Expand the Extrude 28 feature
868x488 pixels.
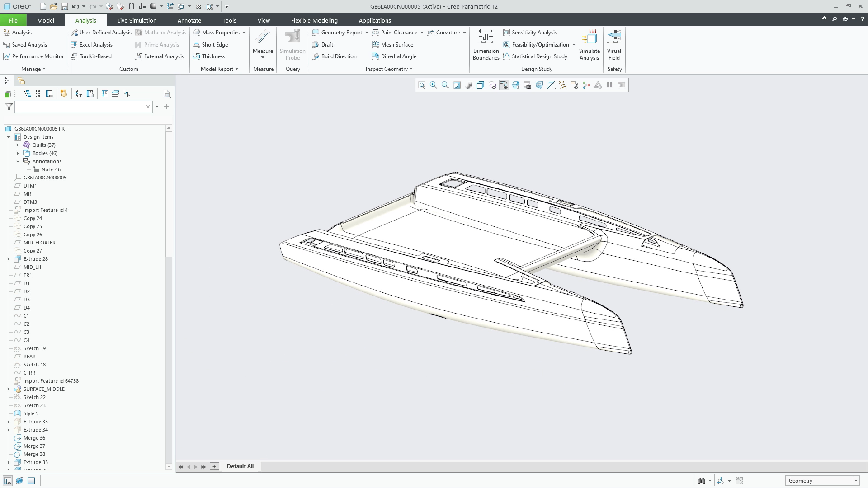tap(9, 259)
